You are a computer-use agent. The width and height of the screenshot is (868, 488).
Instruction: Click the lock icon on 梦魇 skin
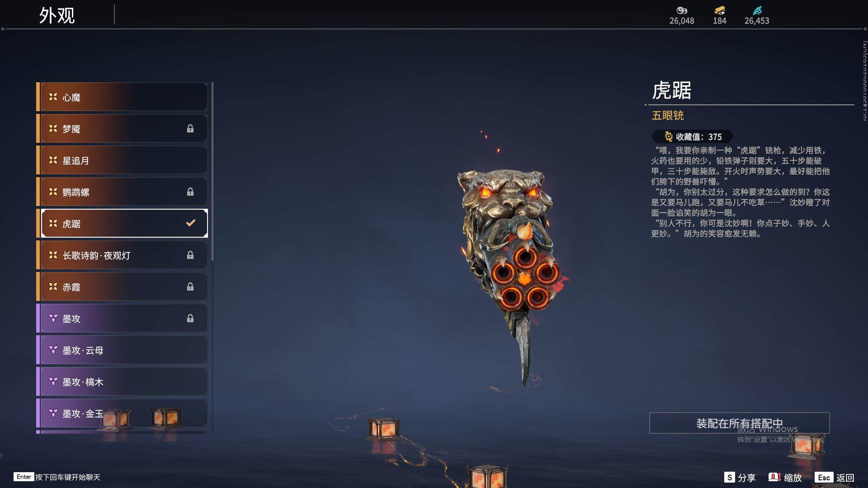point(190,129)
